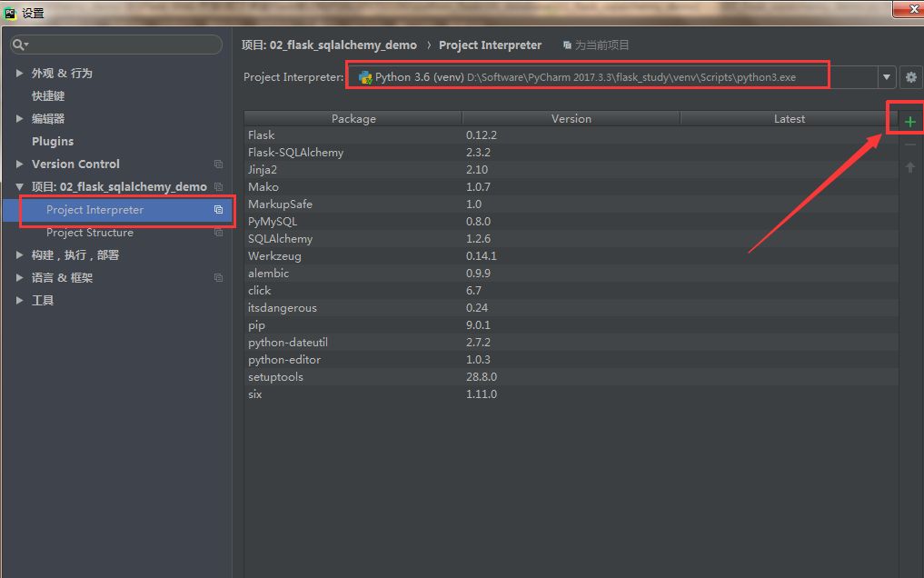Select the PyMySQL package row

571,222
